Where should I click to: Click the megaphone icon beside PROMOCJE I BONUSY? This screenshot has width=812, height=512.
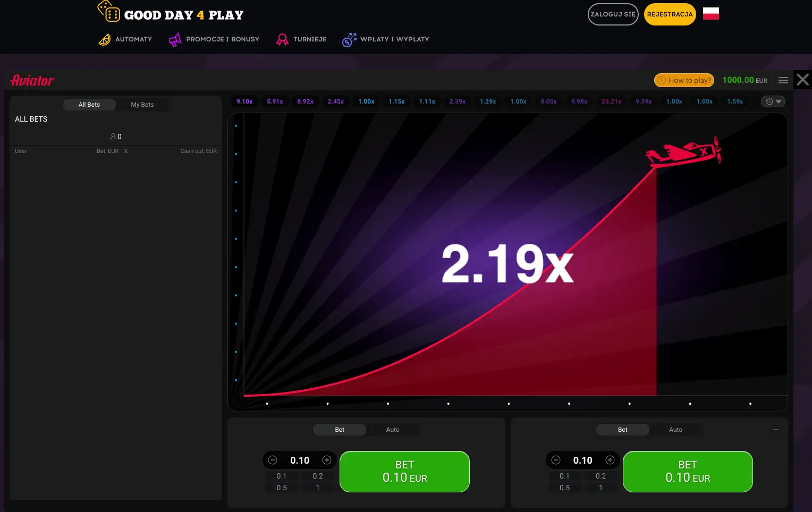pyautogui.click(x=175, y=39)
